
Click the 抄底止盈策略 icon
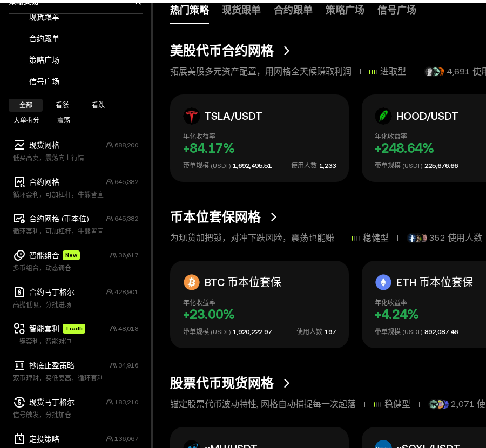pyautogui.click(x=19, y=365)
